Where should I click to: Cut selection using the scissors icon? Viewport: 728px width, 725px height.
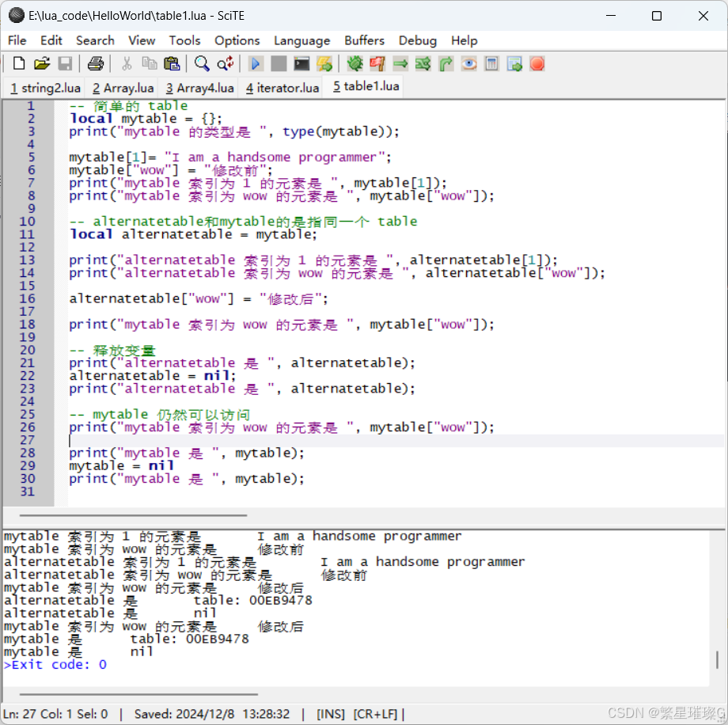126,63
